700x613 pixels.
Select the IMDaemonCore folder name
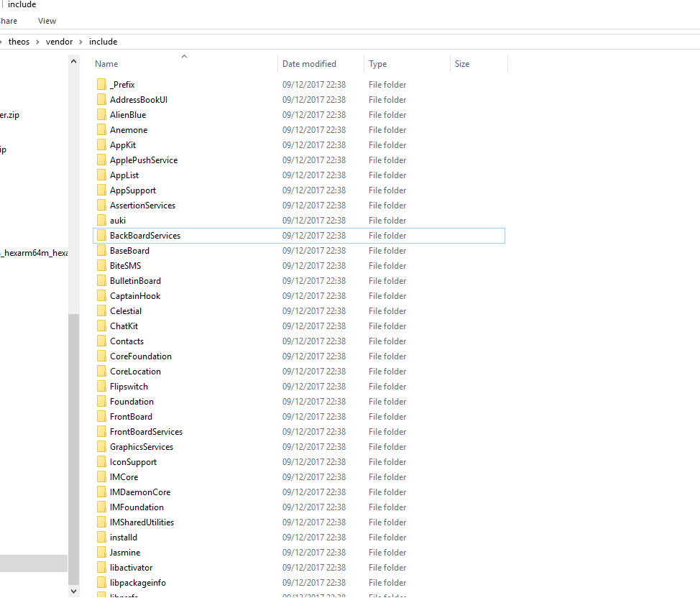140,492
